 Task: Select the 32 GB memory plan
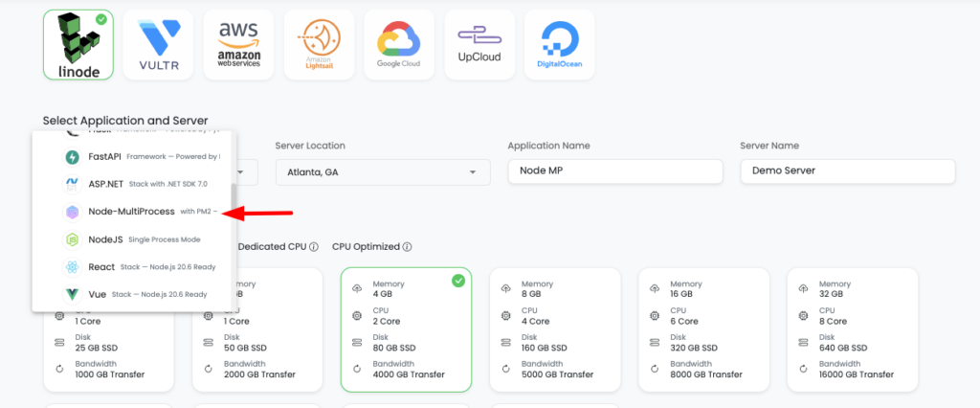(x=853, y=329)
